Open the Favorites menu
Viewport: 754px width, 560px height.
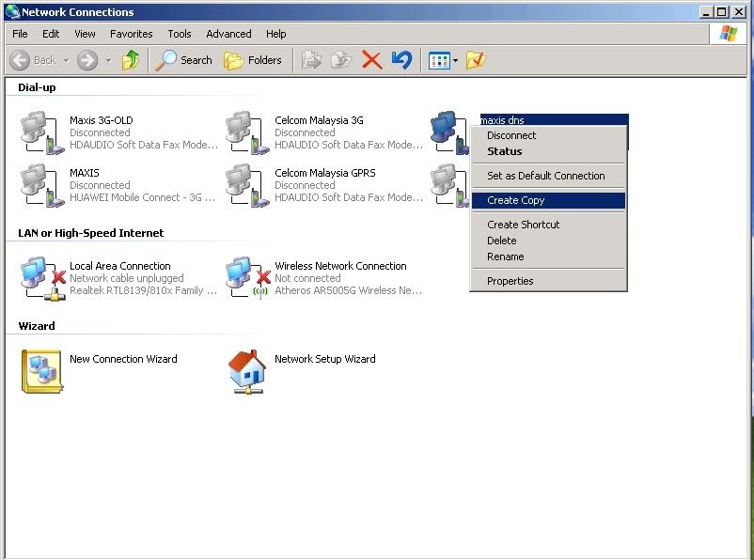click(132, 34)
